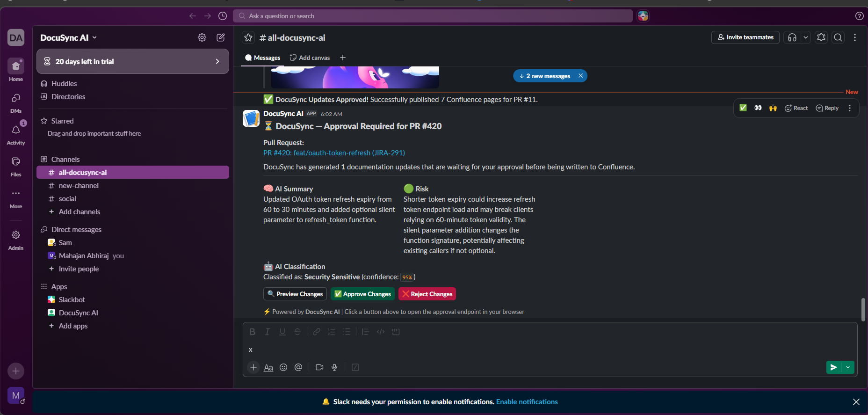Screen dimensions: 868x415
Task: Hide formatting toolbar Aa button
Action: (268, 367)
